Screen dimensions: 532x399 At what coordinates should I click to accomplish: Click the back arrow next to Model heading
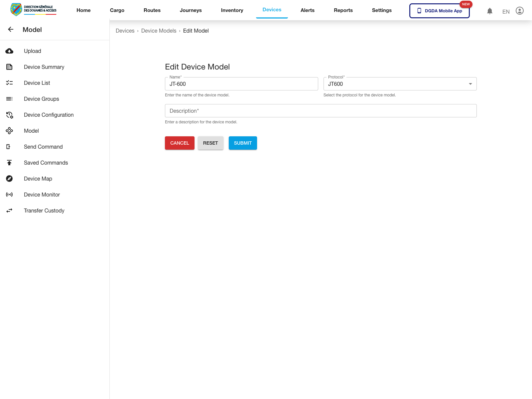click(x=11, y=29)
